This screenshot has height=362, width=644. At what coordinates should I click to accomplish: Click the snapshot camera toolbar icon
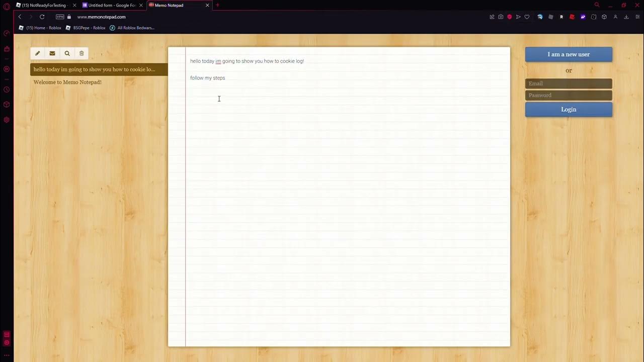point(501,17)
